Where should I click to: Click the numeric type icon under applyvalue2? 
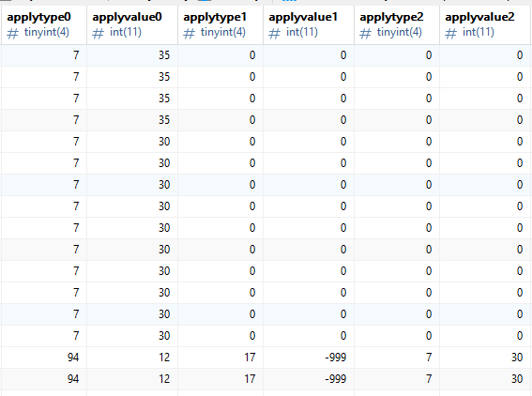(451, 34)
